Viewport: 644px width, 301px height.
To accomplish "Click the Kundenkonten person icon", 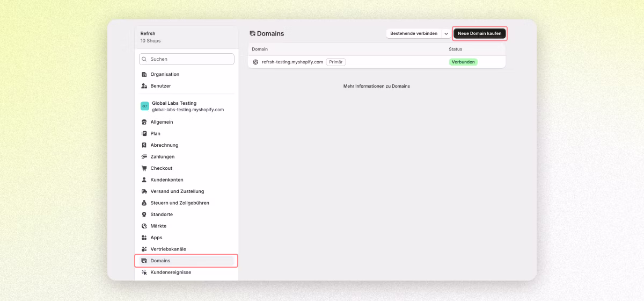I will point(144,180).
